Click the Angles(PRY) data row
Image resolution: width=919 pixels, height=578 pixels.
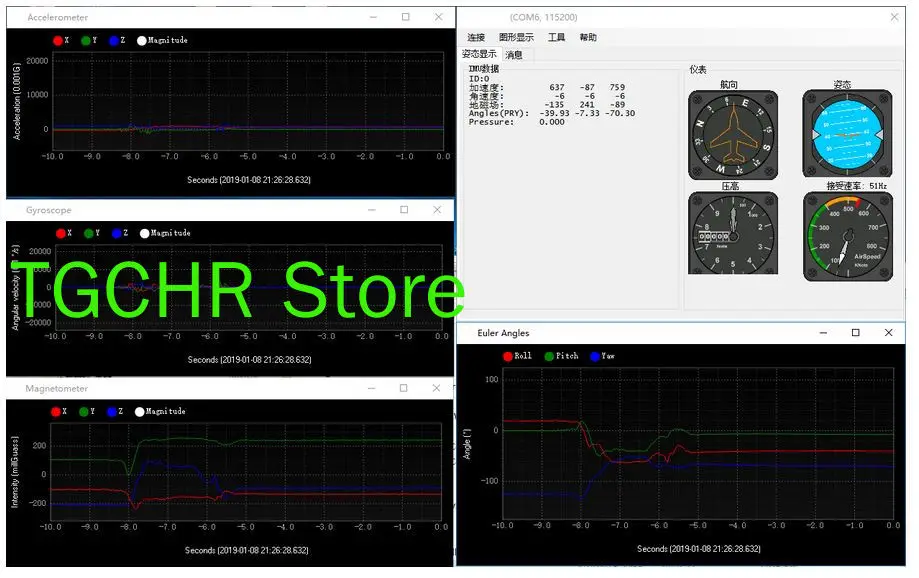point(552,113)
